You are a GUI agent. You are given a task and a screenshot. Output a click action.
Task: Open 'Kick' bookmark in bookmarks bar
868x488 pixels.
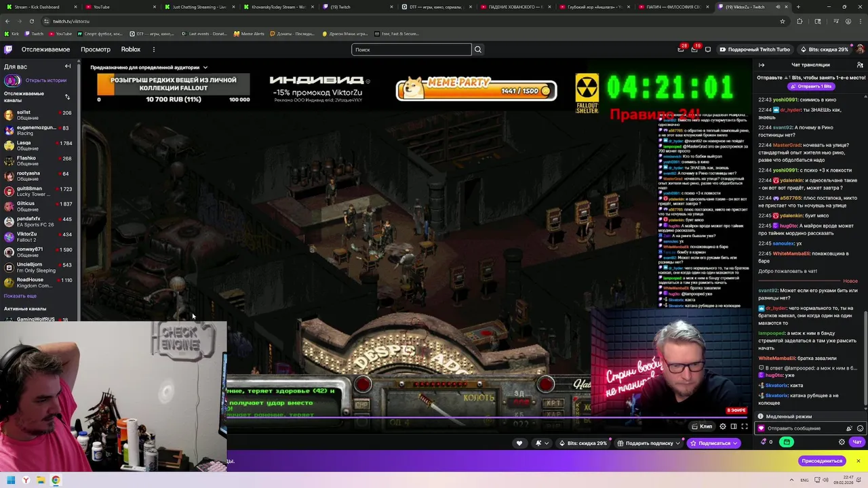11,33
